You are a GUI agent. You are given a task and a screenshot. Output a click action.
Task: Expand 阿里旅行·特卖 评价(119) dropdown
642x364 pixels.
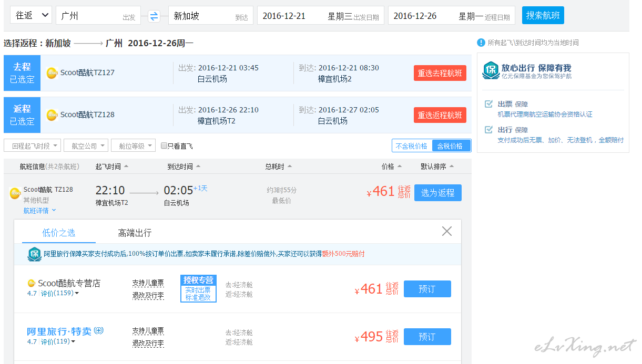58,341
